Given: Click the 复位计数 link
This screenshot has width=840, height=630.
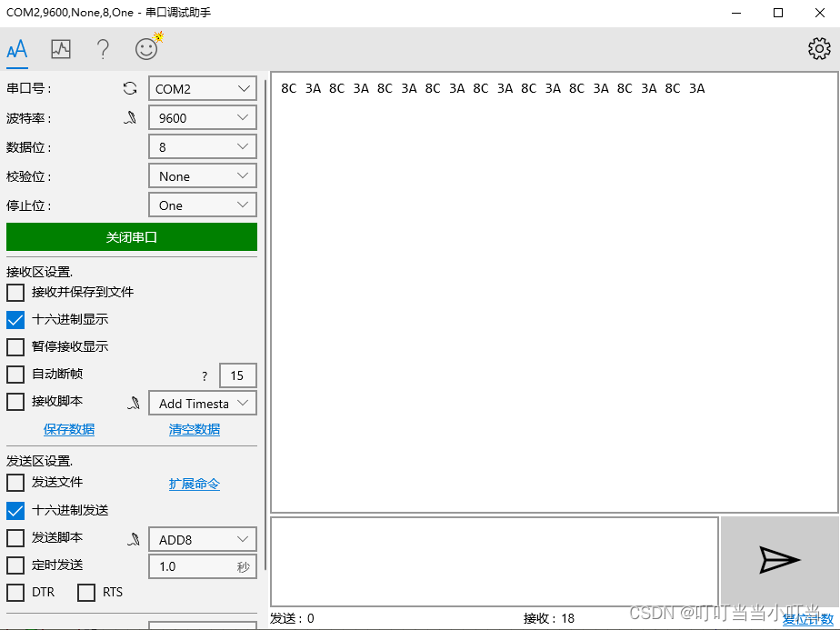Looking at the screenshot, I should point(808,620).
